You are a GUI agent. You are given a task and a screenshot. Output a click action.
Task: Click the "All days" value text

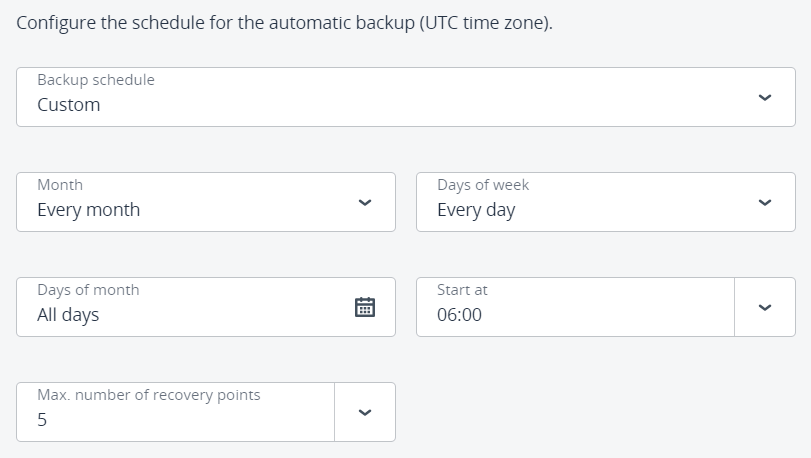68,315
